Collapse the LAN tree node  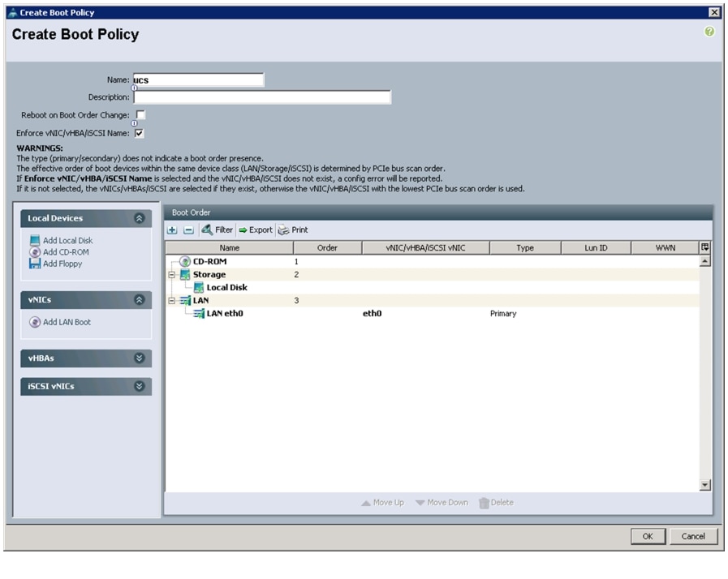coord(172,301)
